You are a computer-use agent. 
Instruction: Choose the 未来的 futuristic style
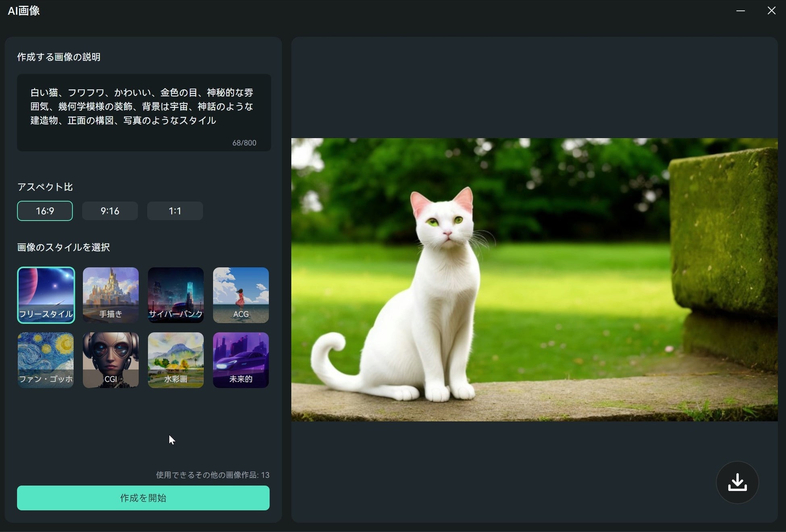pyautogui.click(x=241, y=360)
